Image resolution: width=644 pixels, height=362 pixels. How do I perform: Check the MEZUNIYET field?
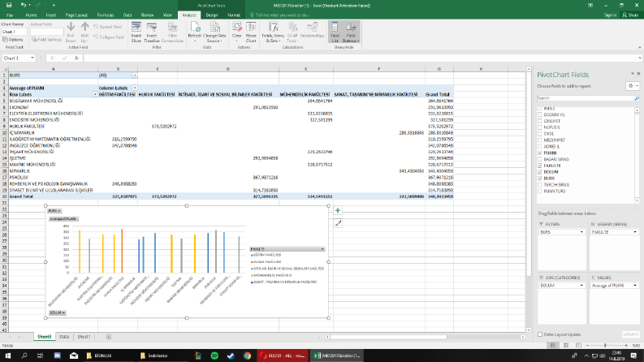coord(540,140)
